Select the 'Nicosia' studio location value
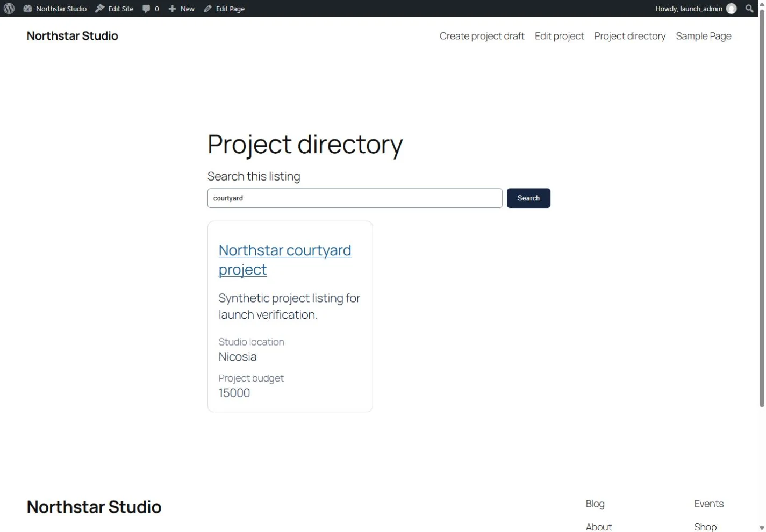The width and height of the screenshot is (766, 532). (x=238, y=357)
